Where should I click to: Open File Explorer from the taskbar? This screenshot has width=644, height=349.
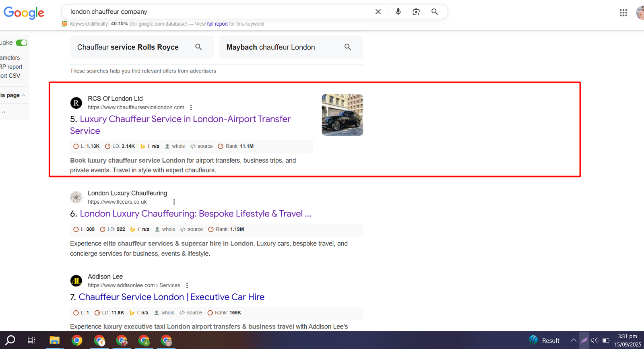(x=54, y=341)
